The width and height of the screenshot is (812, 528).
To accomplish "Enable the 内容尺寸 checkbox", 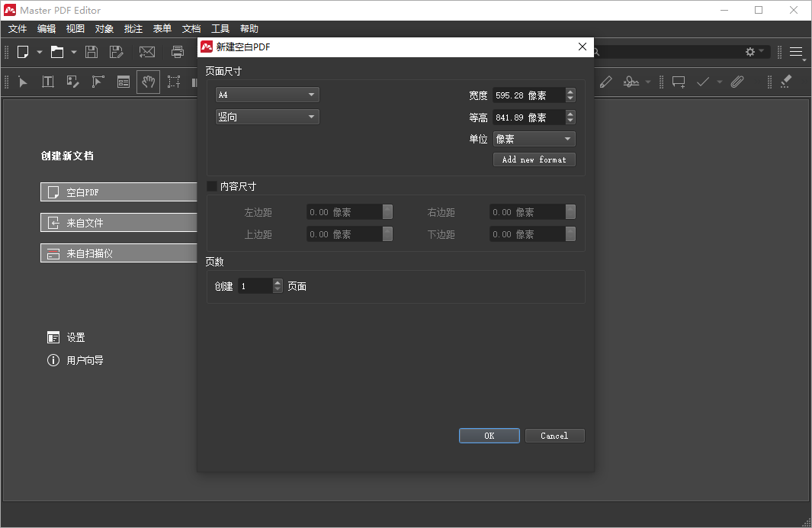I will (210, 185).
